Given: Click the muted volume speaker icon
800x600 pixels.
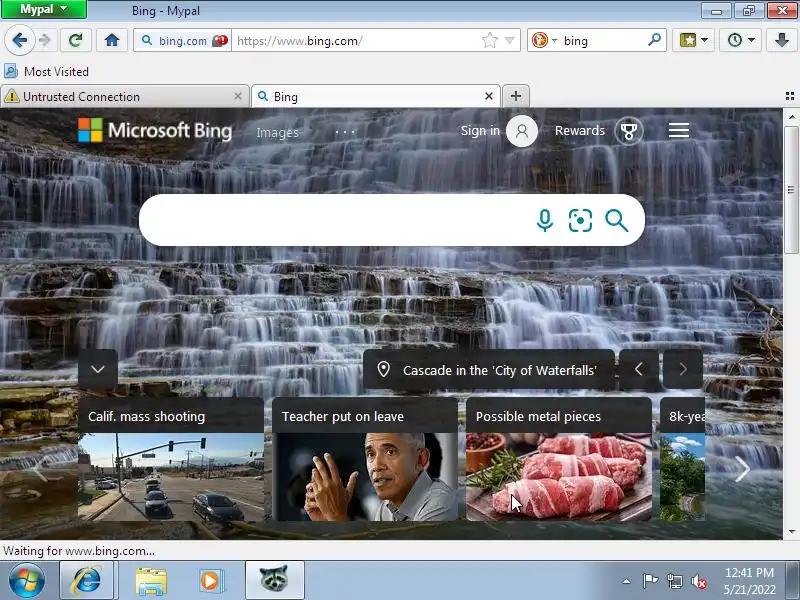Looking at the screenshot, I should point(698,581).
